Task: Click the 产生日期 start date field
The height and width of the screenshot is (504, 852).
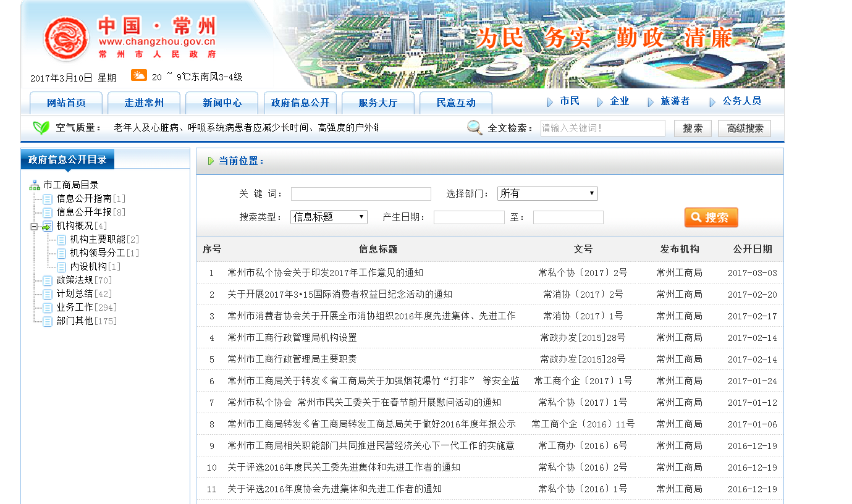Action: tap(469, 217)
